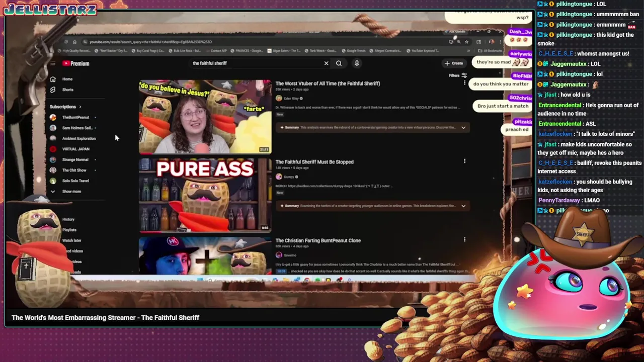This screenshot has height=362, width=644.
Task: Open Watch later in the sidebar
Action: [x=71, y=240]
